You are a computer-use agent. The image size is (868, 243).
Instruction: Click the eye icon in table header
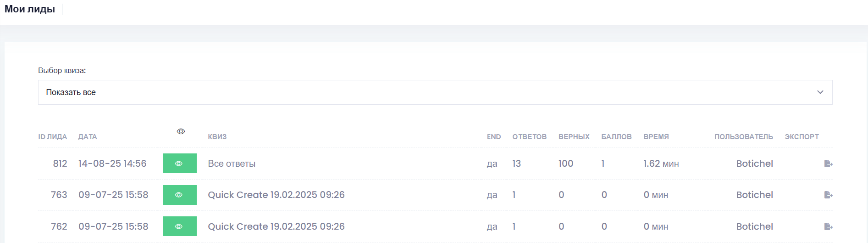click(x=181, y=131)
